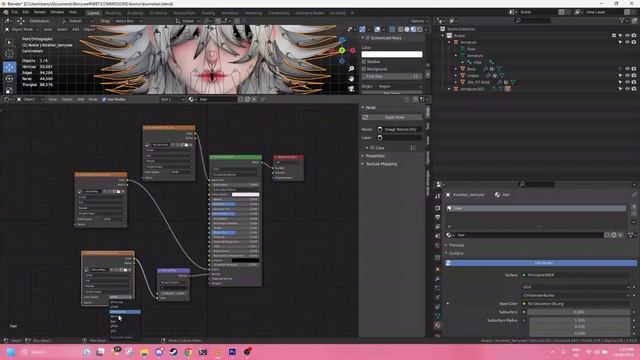Open Chrome from the Windows taskbar

pos(188,352)
